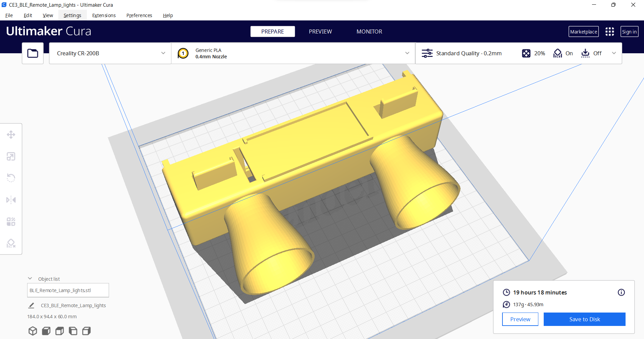Click the 19 hours 18 minutes estimate

click(540, 292)
